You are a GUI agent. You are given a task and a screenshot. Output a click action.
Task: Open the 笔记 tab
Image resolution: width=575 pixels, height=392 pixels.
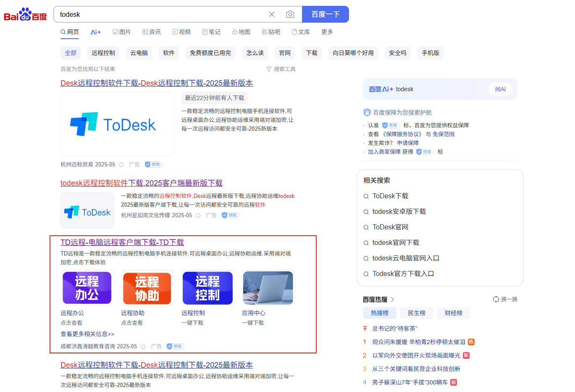point(211,32)
